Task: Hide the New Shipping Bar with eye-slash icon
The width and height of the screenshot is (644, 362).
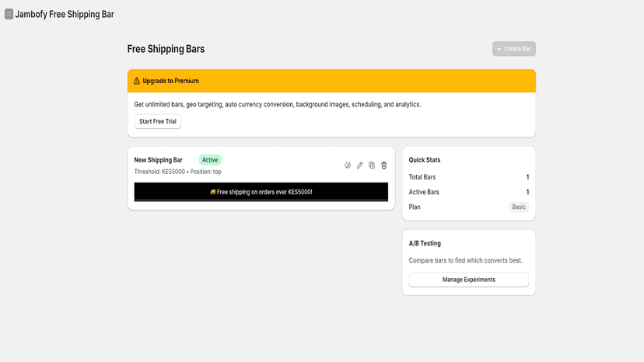Action: click(348, 165)
